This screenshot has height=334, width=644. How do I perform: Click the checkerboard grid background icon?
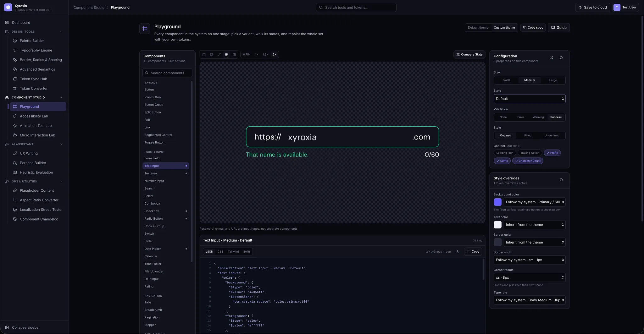[x=226, y=55]
